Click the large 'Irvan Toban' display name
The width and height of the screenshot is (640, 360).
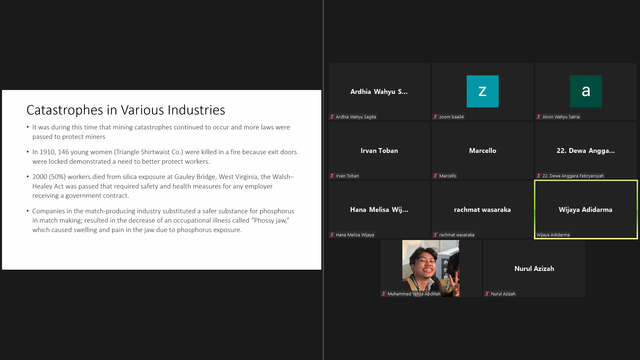(x=379, y=151)
